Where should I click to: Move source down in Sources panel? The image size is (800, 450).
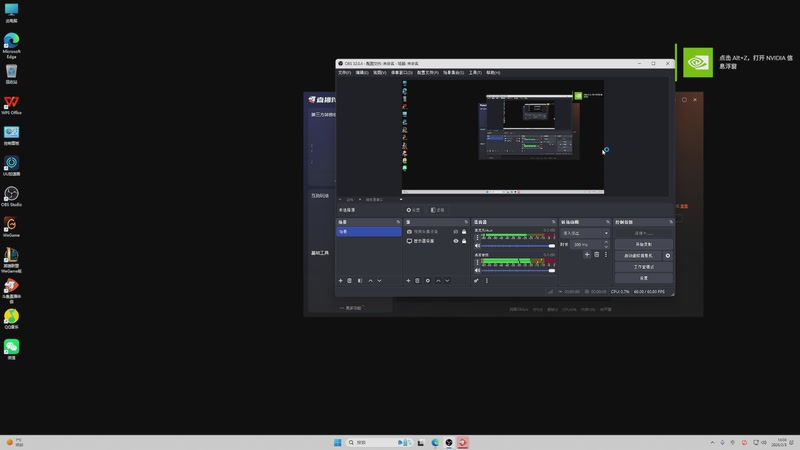pos(447,281)
